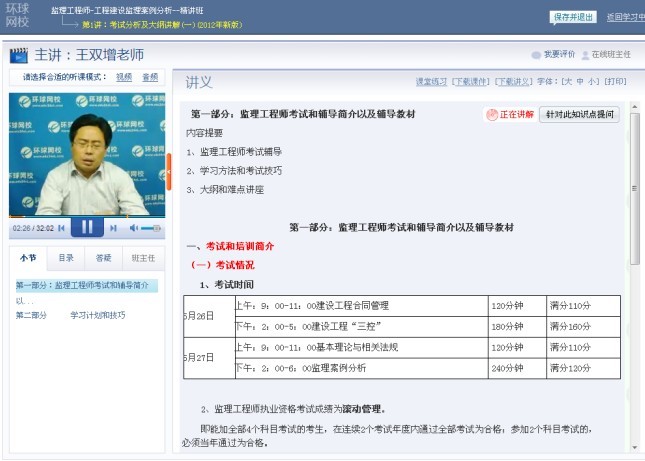Click the next track icon
The image size is (645, 461).
pos(114,228)
